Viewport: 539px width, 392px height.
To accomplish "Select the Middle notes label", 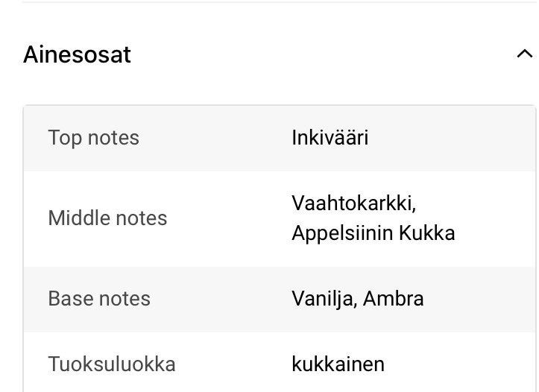I will click(x=107, y=218).
